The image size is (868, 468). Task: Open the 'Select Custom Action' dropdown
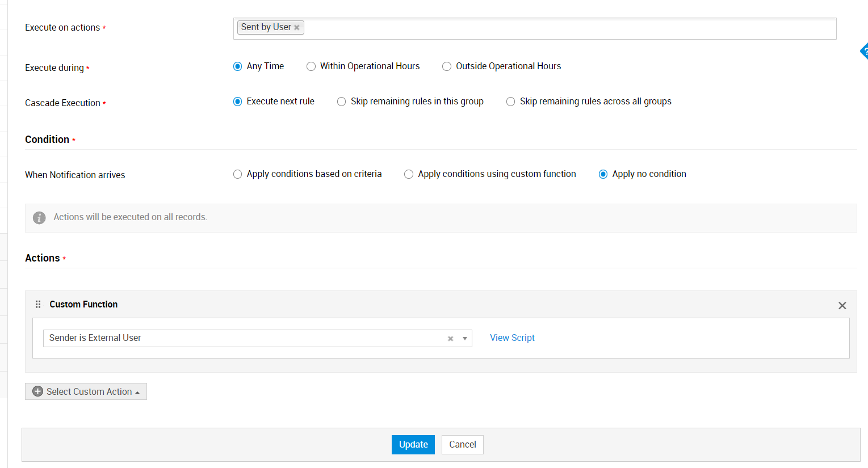pos(89,391)
